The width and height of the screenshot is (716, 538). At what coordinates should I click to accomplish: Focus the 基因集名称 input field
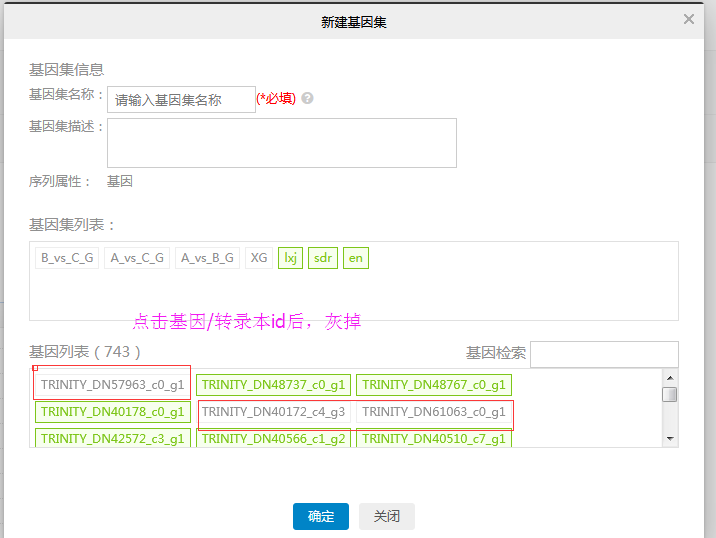(x=181, y=100)
